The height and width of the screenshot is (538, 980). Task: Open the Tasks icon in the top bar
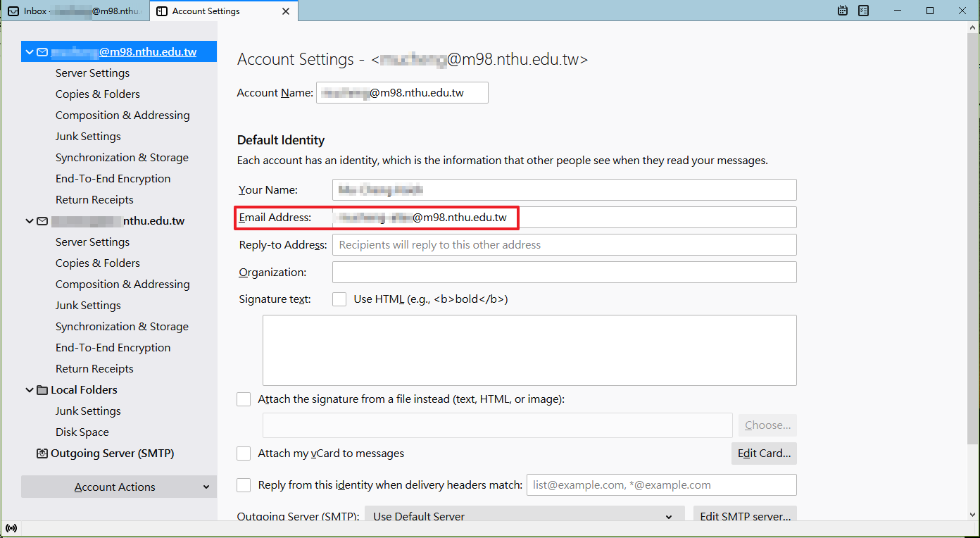pos(863,11)
